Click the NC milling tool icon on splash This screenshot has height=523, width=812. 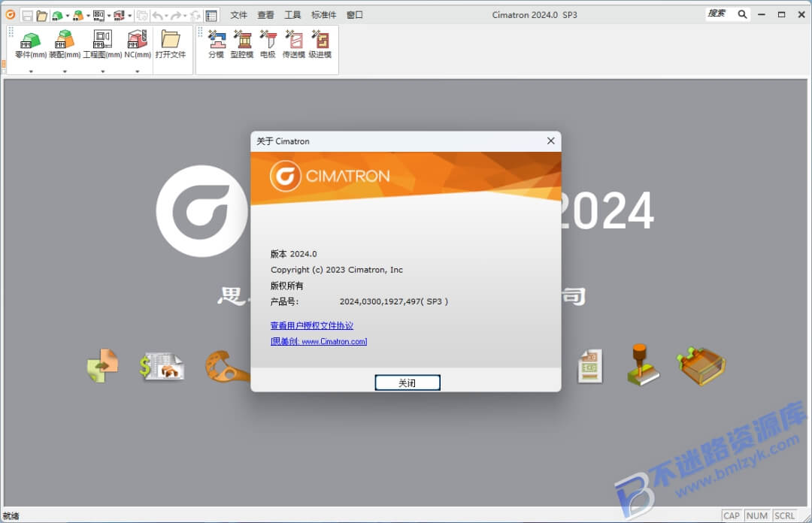(x=643, y=364)
